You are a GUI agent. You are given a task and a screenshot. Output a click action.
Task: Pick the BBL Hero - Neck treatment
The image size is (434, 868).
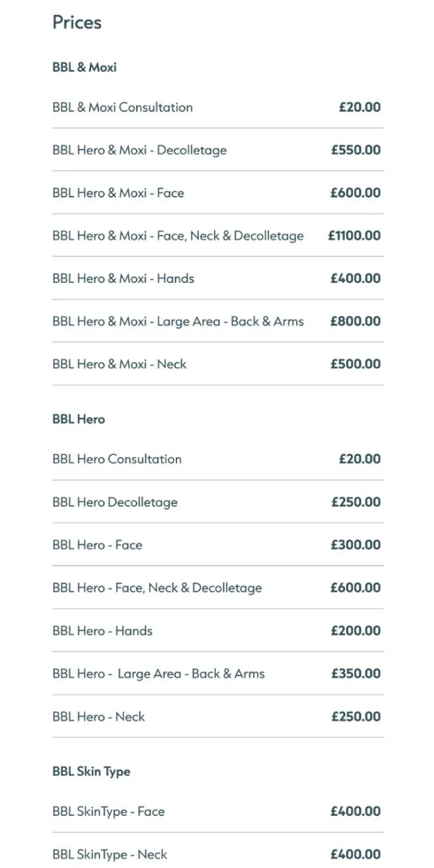(98, 717)
